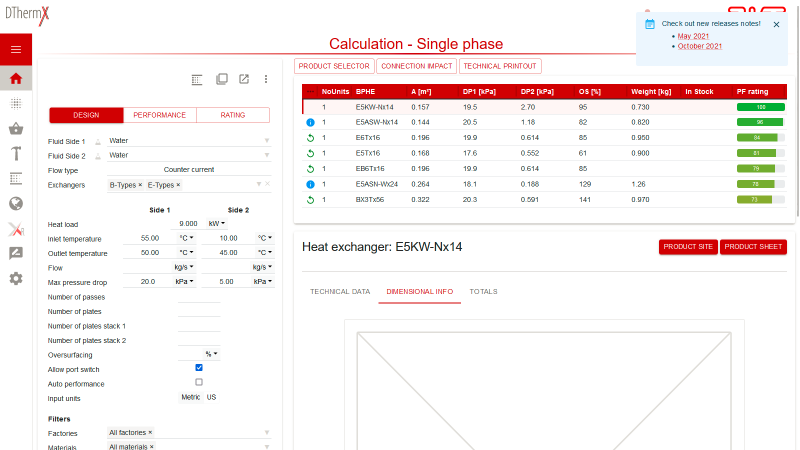
Task: Click PF rating bar of E5KW-Nx14
Action: coord(760,107)
